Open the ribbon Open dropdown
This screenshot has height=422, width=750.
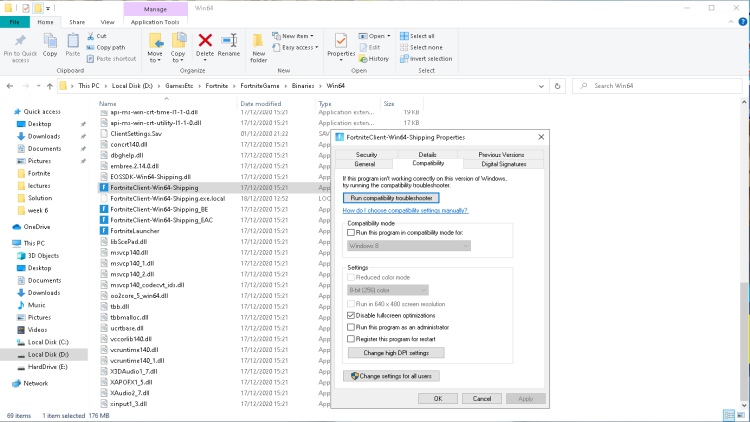375,36
